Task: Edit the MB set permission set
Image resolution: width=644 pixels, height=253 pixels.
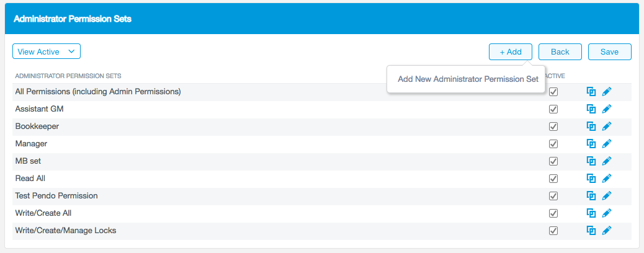Action: tap(607, 161)
